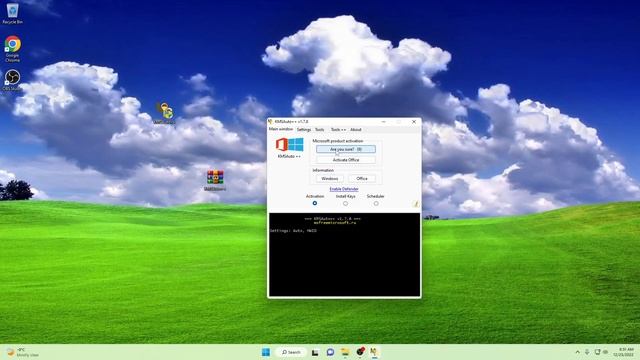
Task: Open the Settings tab in KMSAuto
Action: pos(304,129)
